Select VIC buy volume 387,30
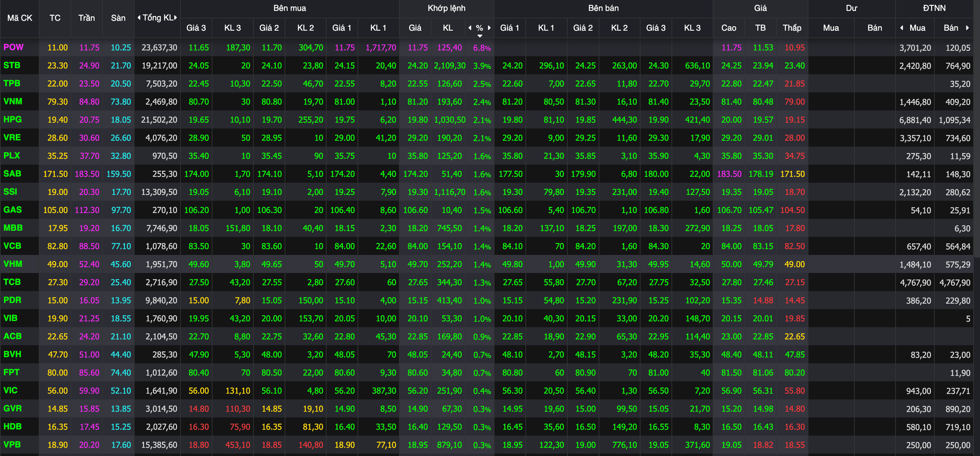 384,391
